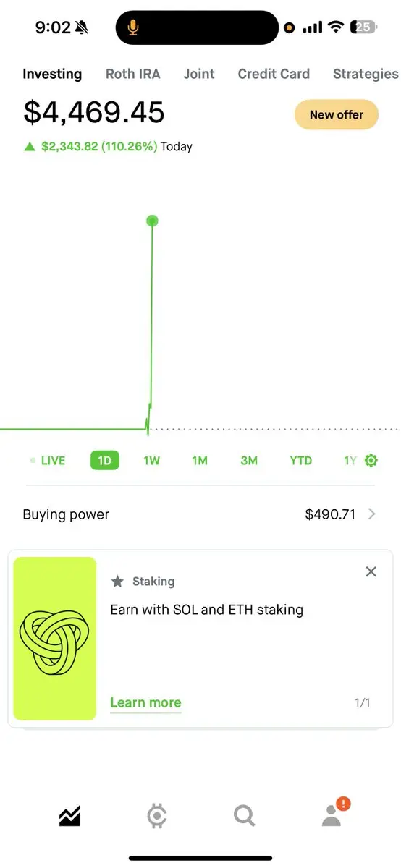Open chart settings gear icon
The image size is (401, 868).
click(372, 461)
